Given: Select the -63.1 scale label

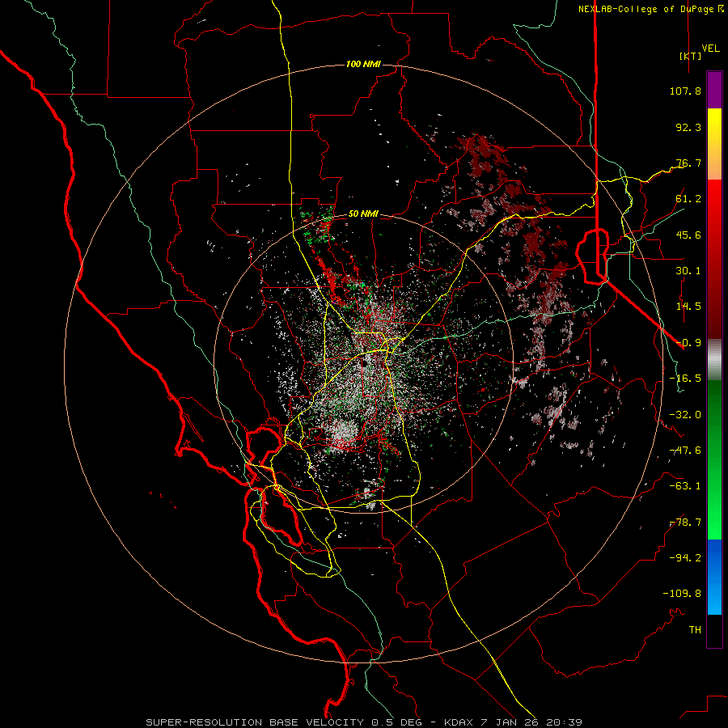Looking at the screenshot, I should tap(685, 486).
